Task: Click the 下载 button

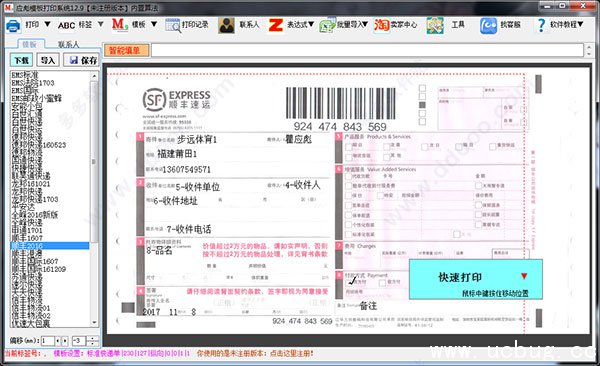Action: [x=21, y=60]
